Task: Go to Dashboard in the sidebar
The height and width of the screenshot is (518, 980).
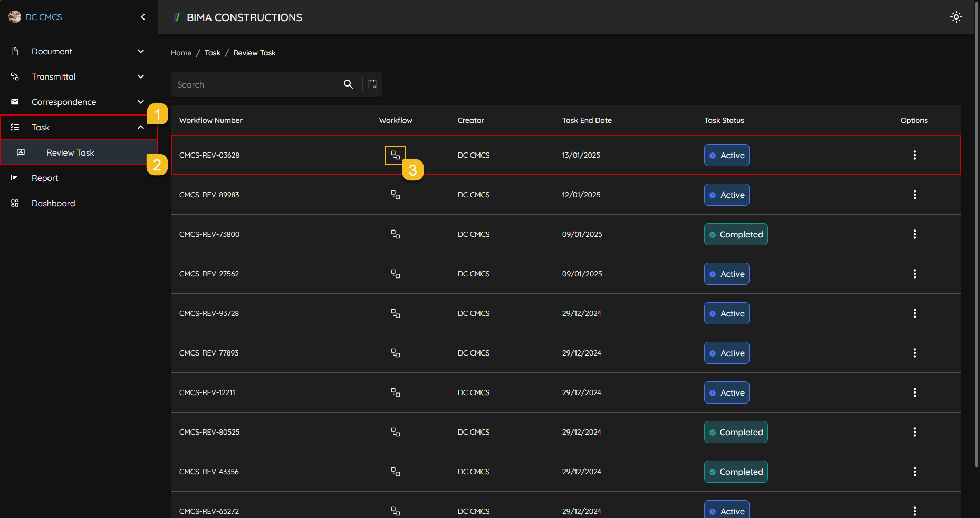Action: 53,203
